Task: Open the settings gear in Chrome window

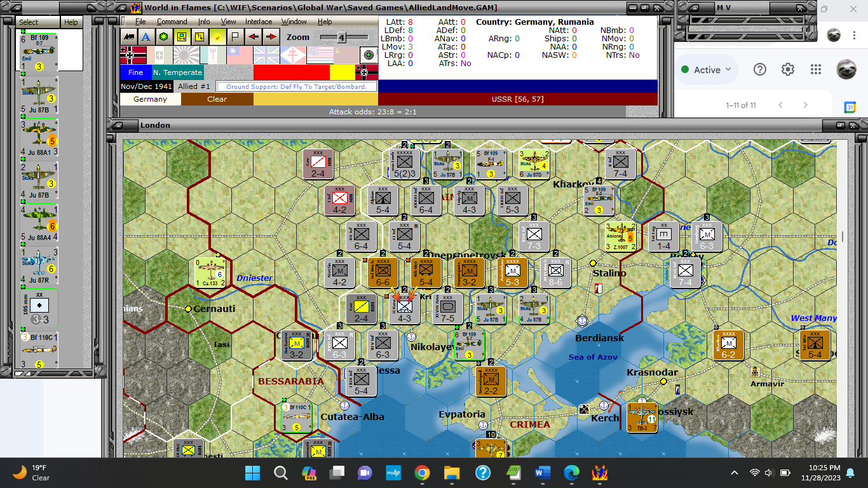Action: (x=788, y=70)
